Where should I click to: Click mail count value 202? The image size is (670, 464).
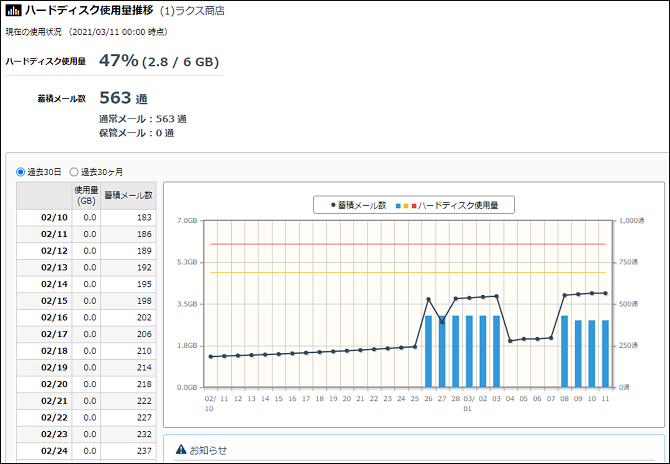coord(144,317)
